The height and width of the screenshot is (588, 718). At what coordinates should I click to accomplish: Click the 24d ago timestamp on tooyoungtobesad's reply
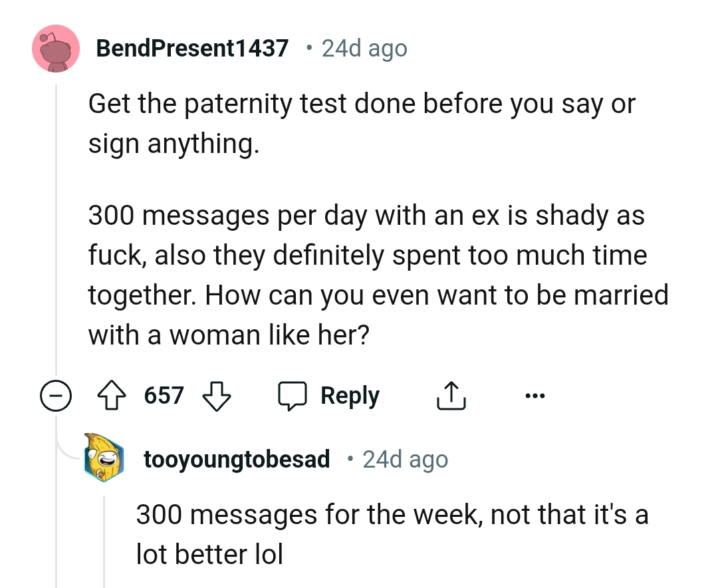(406, 459)
